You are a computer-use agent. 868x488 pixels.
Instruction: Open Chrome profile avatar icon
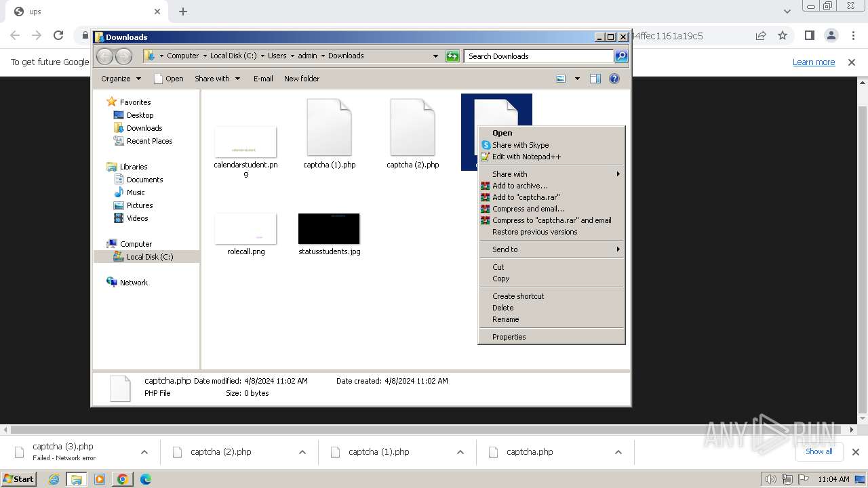pyautogui.click(x=831, y=35)
